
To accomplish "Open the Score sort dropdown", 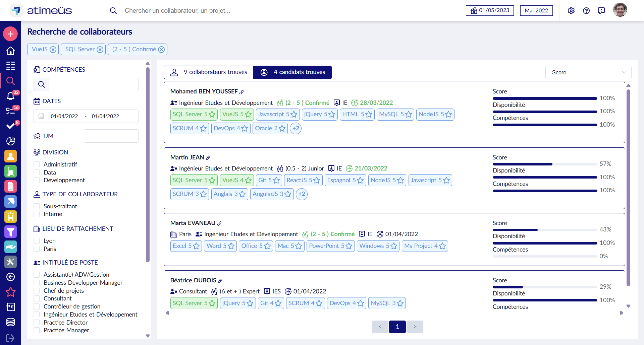I will (588, 72).
